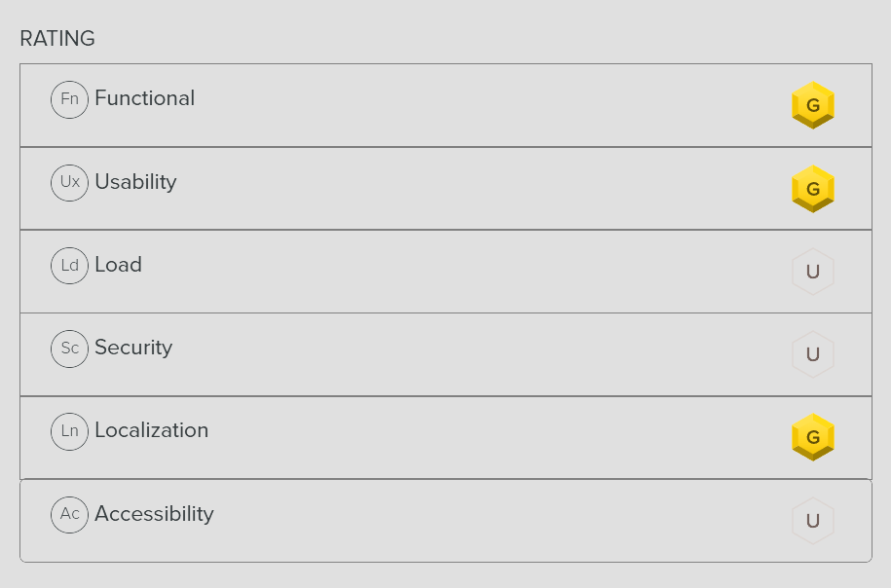This screenshot has height=588, width=891.
Task: Choose the Localization rating label
Action: (151, 430)
